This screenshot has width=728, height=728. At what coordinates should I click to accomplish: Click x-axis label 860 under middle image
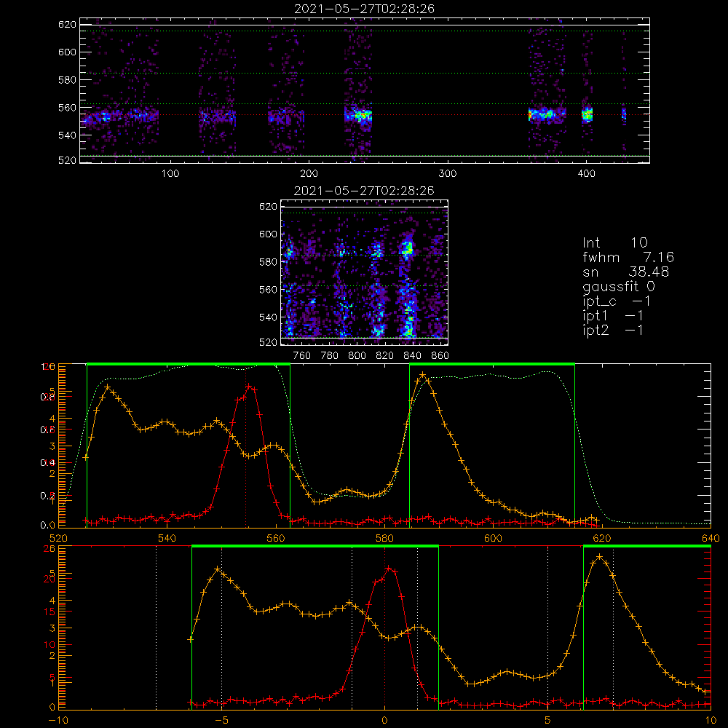click(440, 356)
